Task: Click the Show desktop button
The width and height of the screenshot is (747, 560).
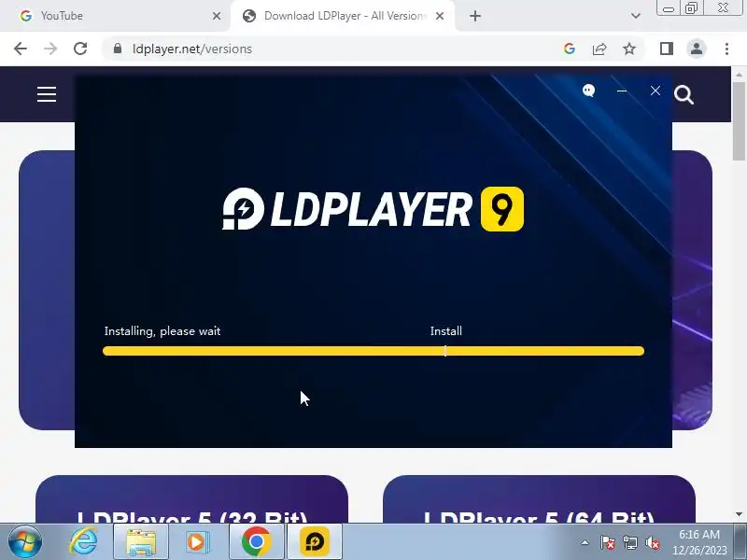Action: click(740, 542)
